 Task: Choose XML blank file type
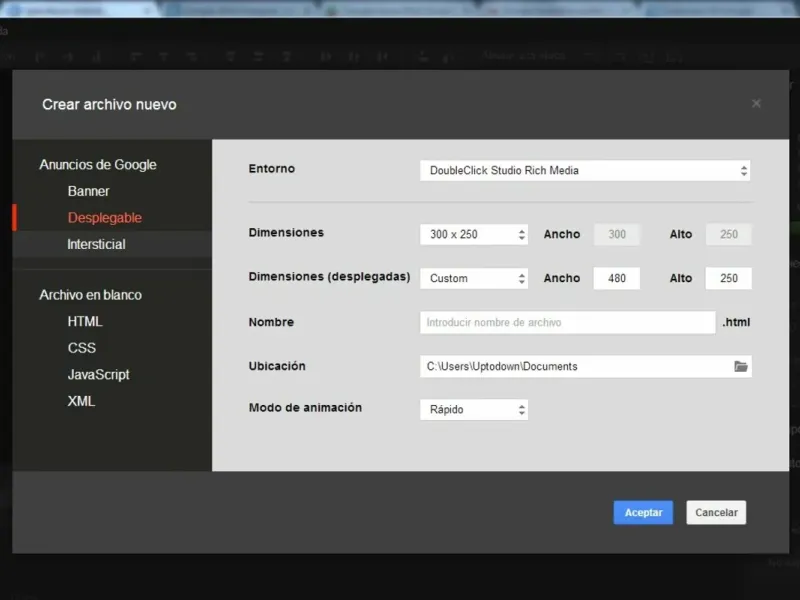pos(82,401)
